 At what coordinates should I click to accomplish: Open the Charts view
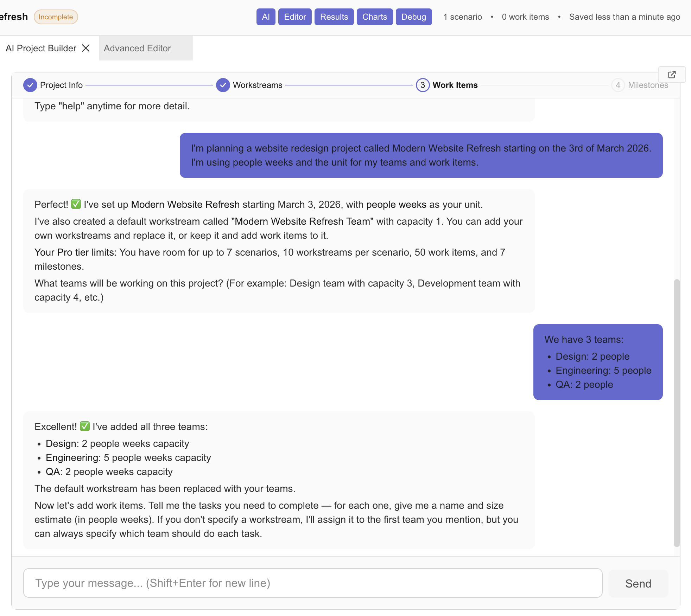pos(374,17)
